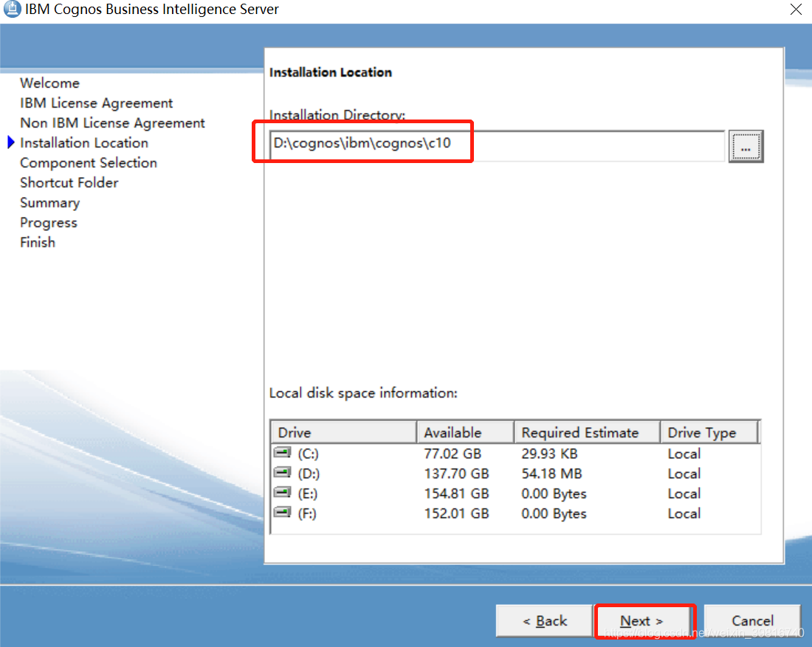Open the browse folder ellipsis button

tap(746, 147)
